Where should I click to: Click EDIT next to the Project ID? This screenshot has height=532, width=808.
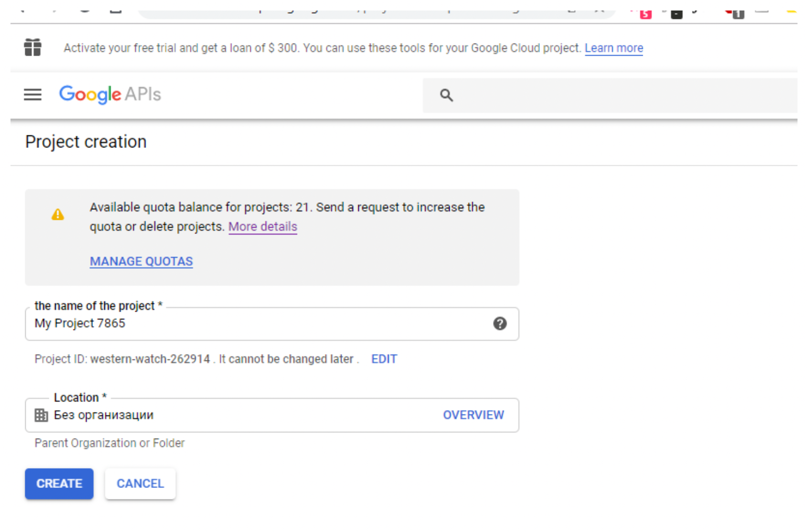pyautogui.click(x=384, y=359)
